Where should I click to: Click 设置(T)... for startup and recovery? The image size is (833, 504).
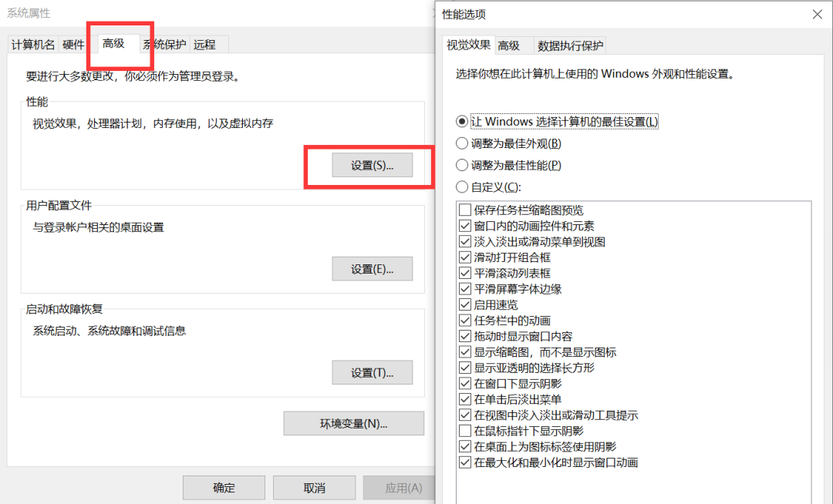point(372,372)
